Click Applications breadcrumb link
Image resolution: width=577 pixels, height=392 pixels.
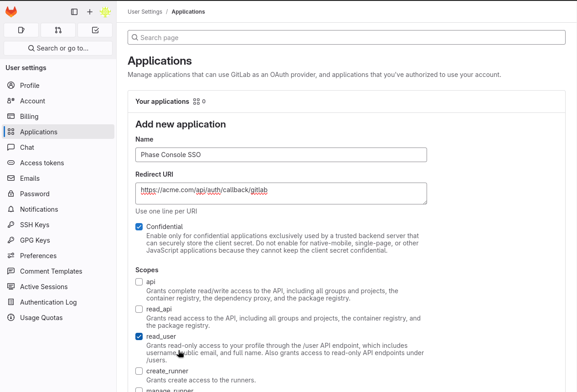click(x=188, y=12)
